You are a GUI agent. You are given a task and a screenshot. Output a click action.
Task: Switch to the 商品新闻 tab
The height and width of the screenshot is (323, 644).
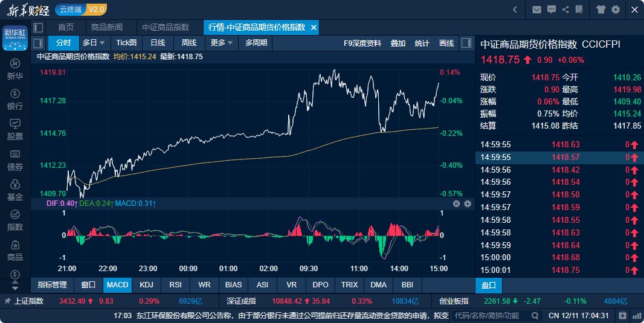click(106, 28)
